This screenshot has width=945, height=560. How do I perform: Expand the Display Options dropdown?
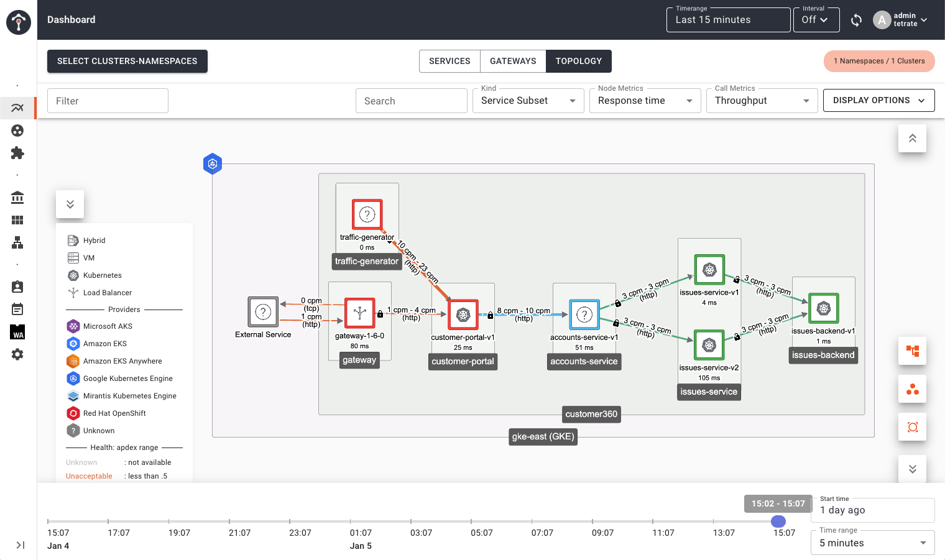(x=878, y=101)
